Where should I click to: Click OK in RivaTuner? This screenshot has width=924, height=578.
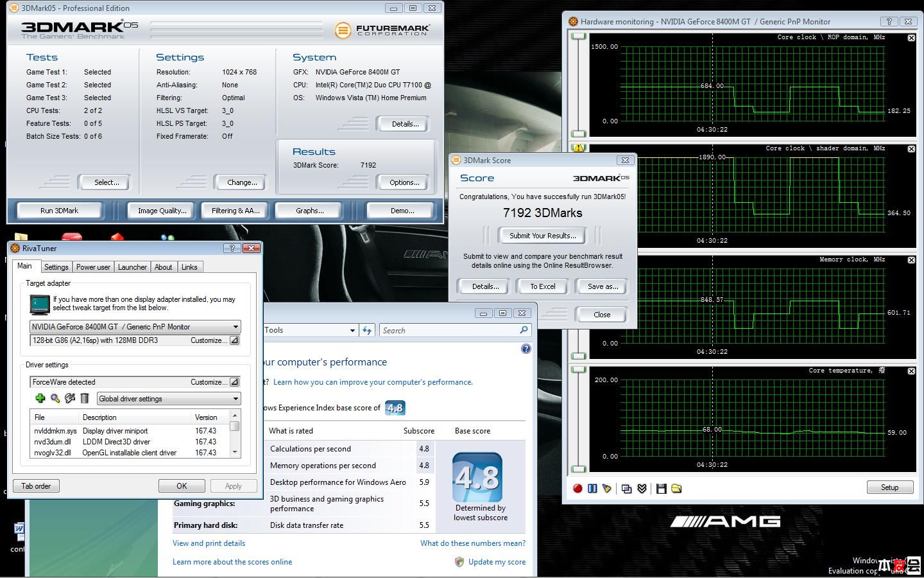coord(182,486)
